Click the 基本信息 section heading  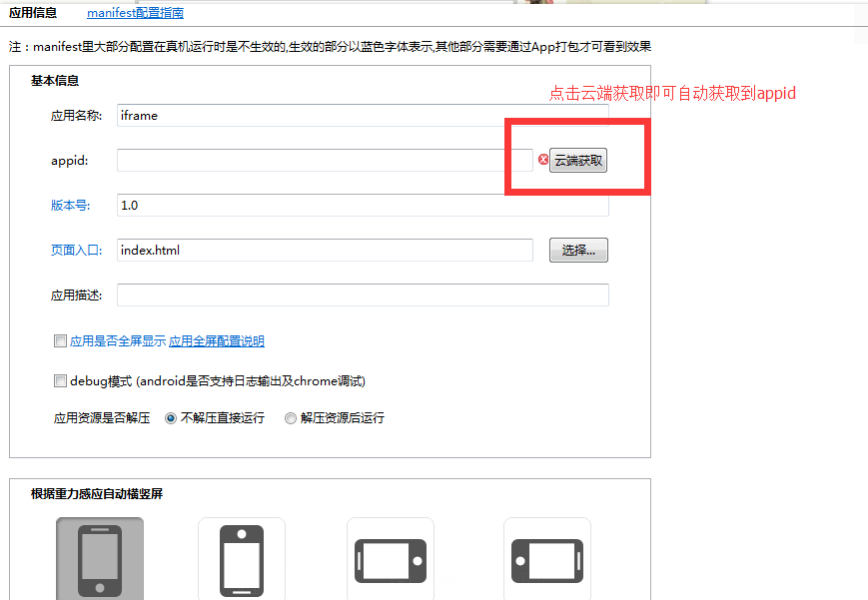click(x=55, y=81)
